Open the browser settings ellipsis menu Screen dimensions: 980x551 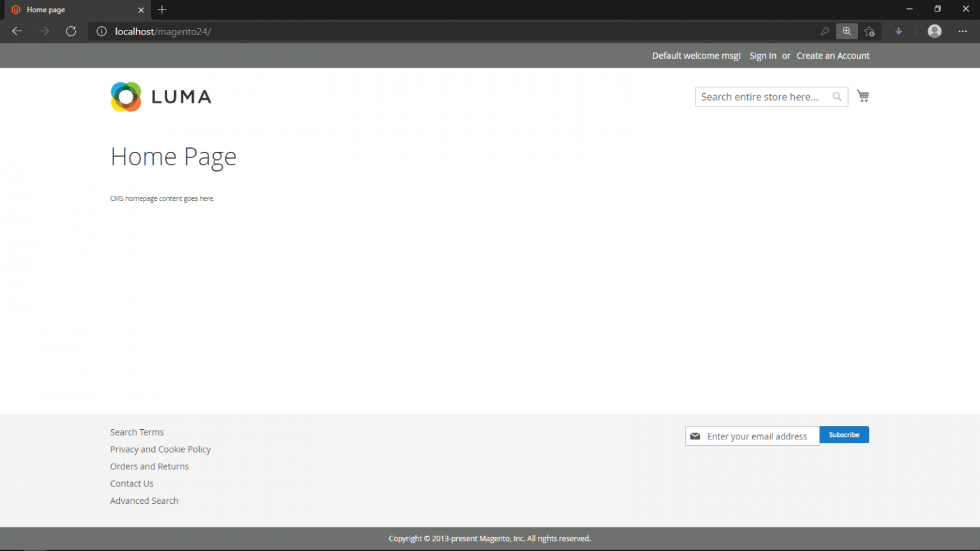coord(962,31)
